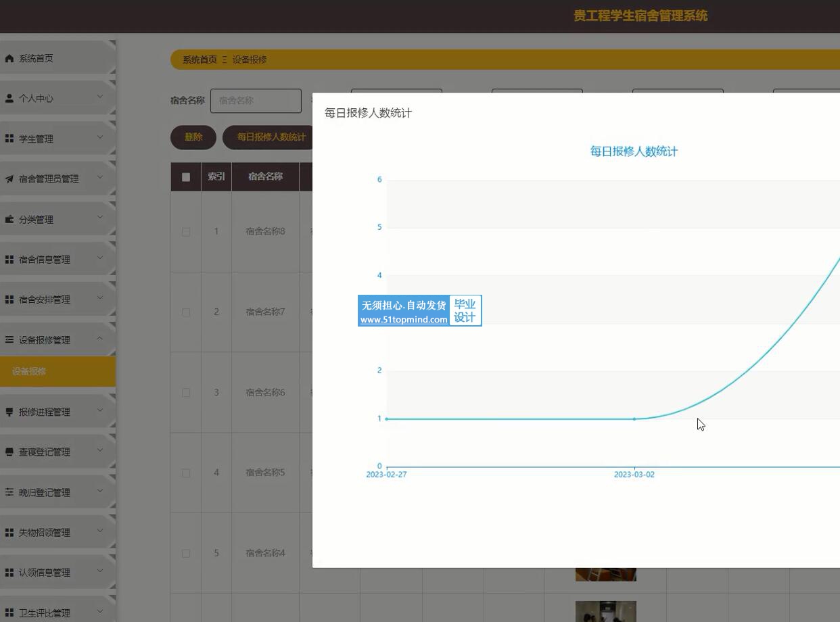Screen dimensions: 840x622
Task: Click the icon beside 查寝登记管理
Action: pyautogui.click(x=9, y=452)
